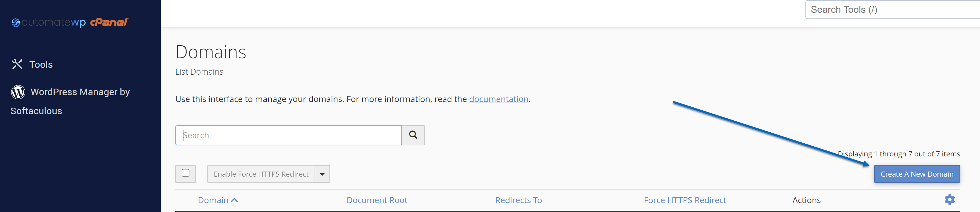Click the Domain sort arrow icon
980x212 pixels.
235,200
